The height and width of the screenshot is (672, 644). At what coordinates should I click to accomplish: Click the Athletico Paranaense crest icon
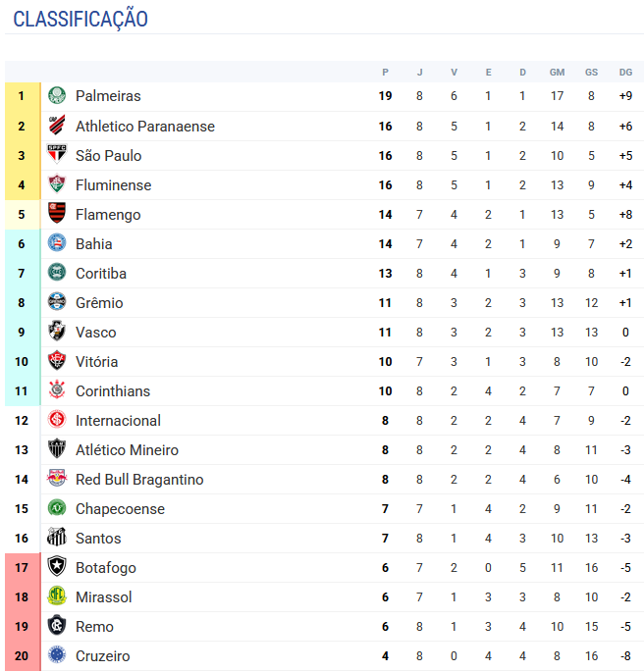[57, 126]
